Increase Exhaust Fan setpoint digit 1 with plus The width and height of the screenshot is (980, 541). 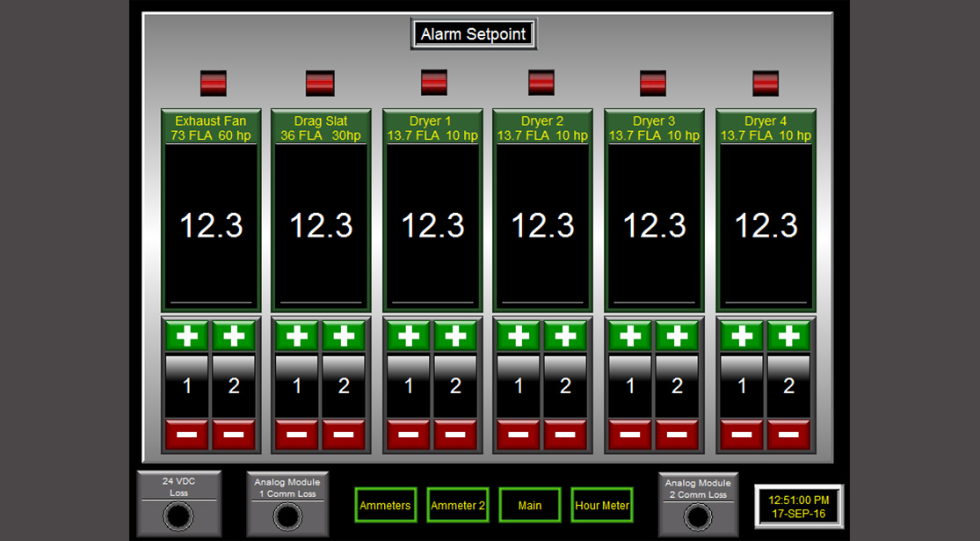pyautogui.click(x=187, y=336)
